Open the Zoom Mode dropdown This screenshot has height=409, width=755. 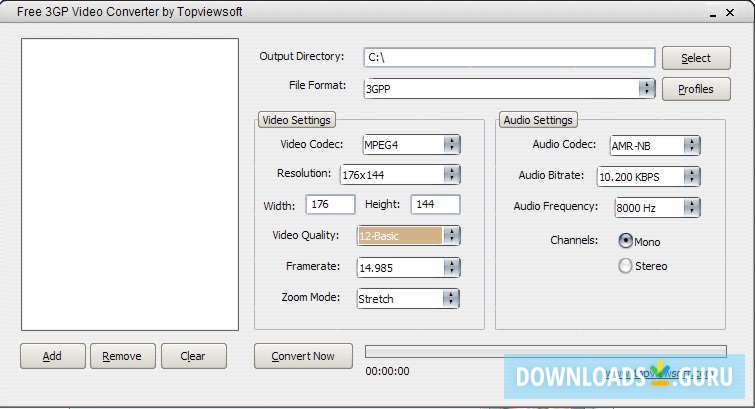click(x=408, y=299)
